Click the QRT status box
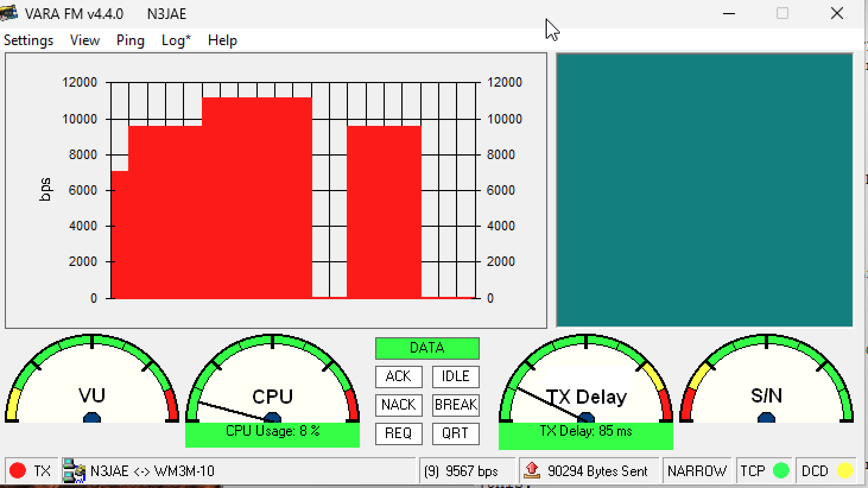Screen dimensions: 868x488 455,433
